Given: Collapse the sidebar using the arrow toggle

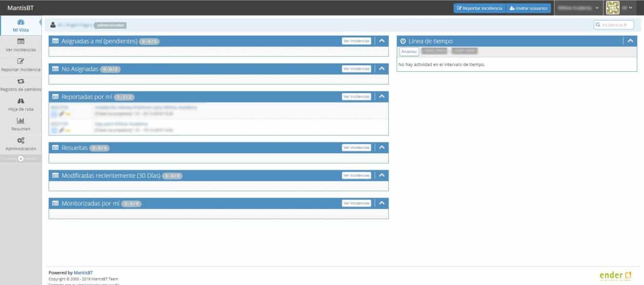Looking at the screenshot, I should 20,160.
